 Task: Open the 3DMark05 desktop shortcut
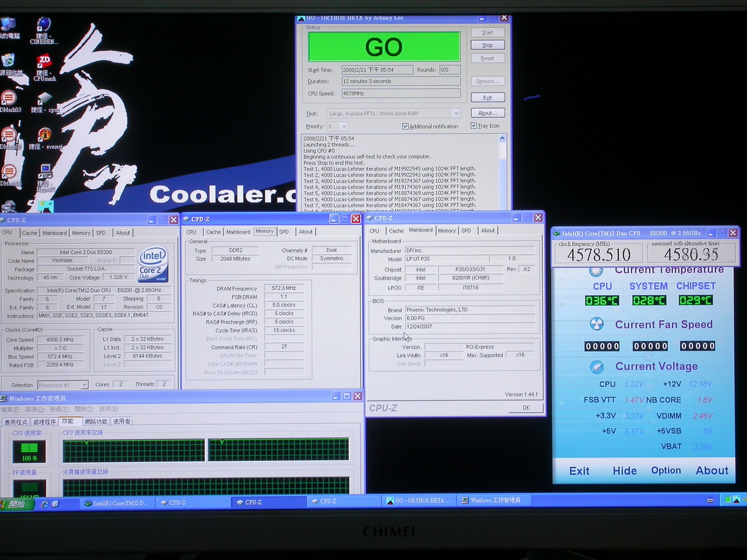(9, 135)
